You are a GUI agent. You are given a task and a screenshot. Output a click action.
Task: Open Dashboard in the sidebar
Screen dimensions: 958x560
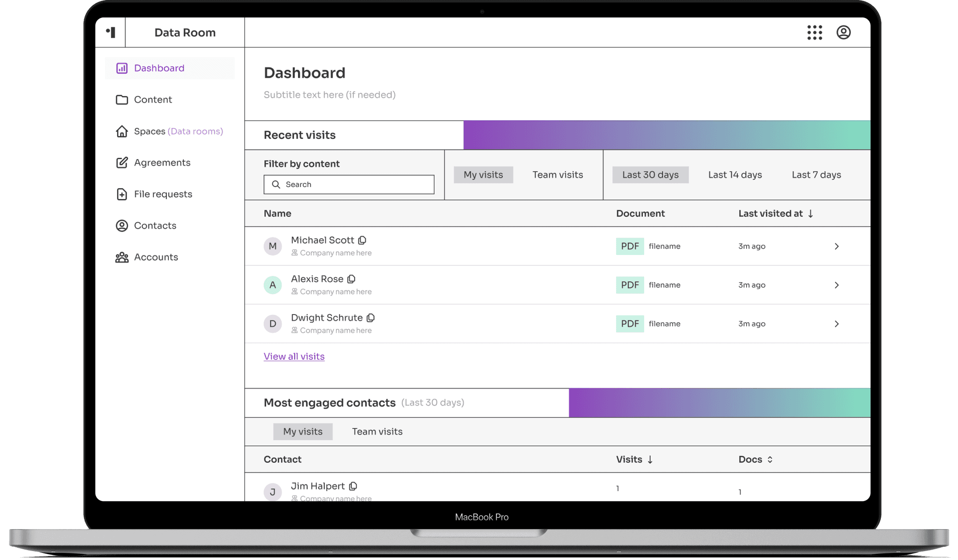pos(170,68)
